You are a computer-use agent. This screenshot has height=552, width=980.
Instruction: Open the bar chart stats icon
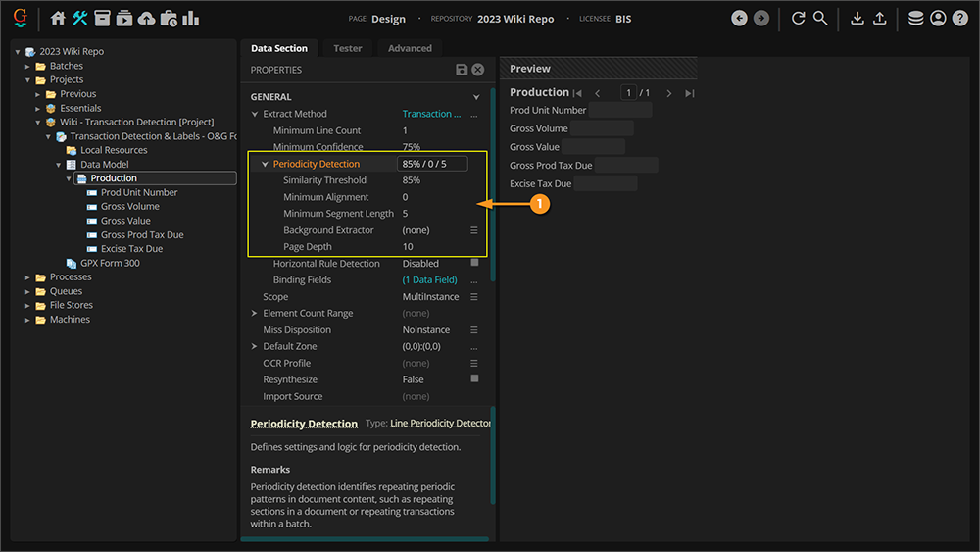[x=191, y=19]
